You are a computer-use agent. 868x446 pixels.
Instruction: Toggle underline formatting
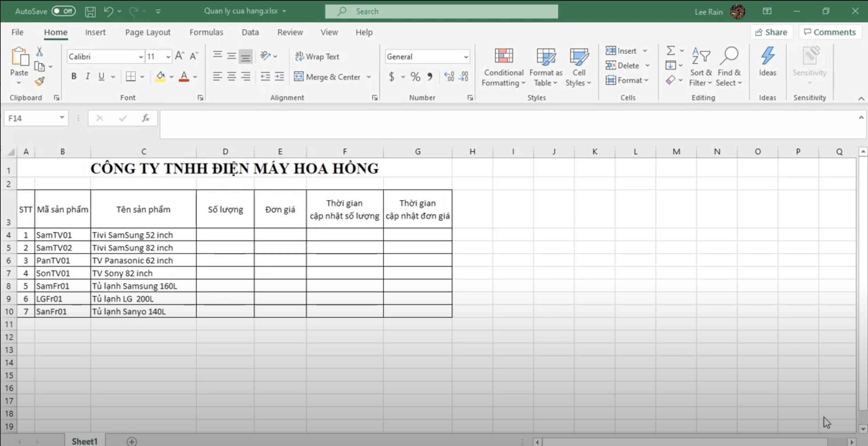point(101,76)
